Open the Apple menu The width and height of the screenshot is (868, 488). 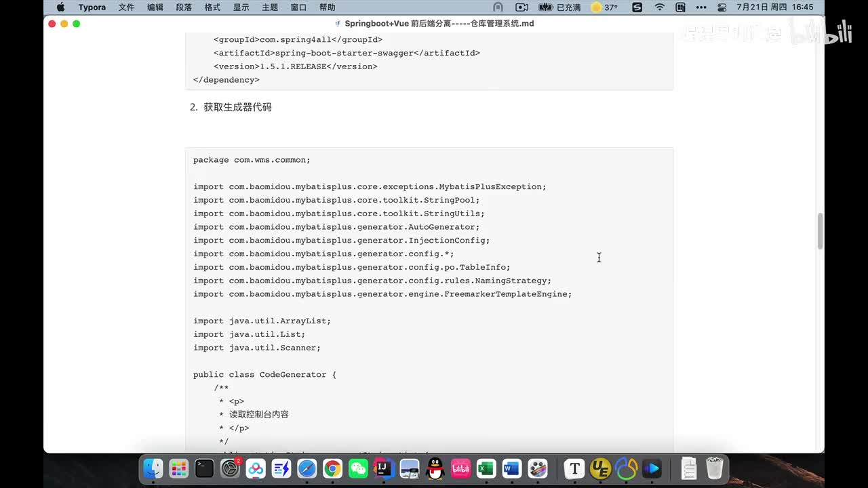pyautogui.click(x=60, y=7)
